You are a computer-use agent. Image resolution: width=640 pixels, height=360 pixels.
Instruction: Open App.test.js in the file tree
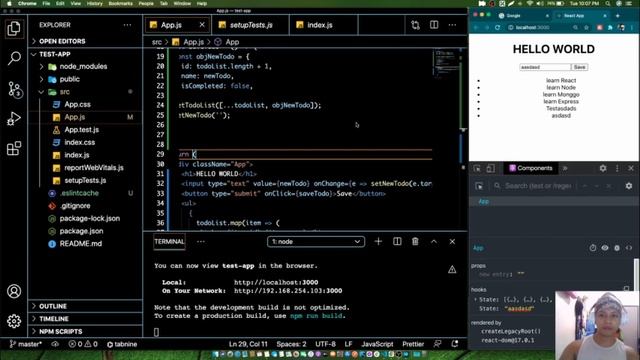tap(82, 130)
